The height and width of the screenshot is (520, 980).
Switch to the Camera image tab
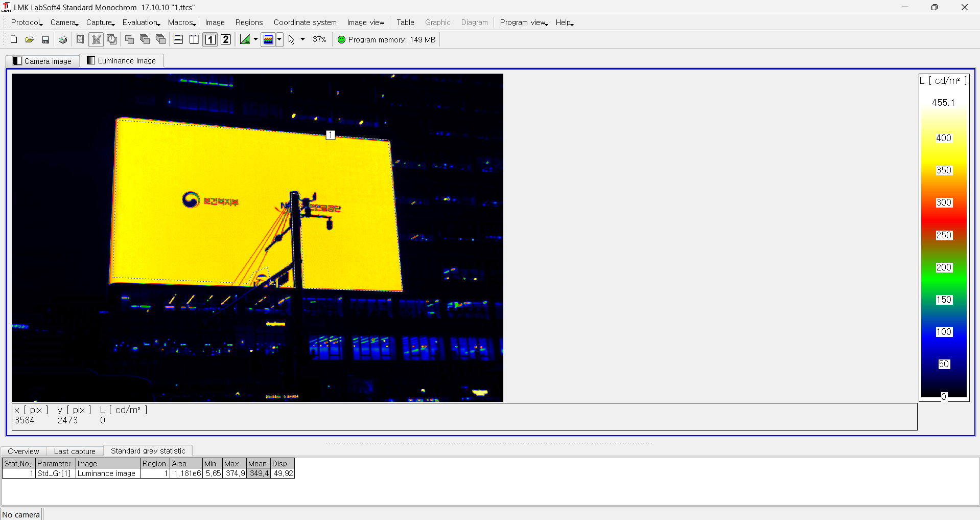43,61
